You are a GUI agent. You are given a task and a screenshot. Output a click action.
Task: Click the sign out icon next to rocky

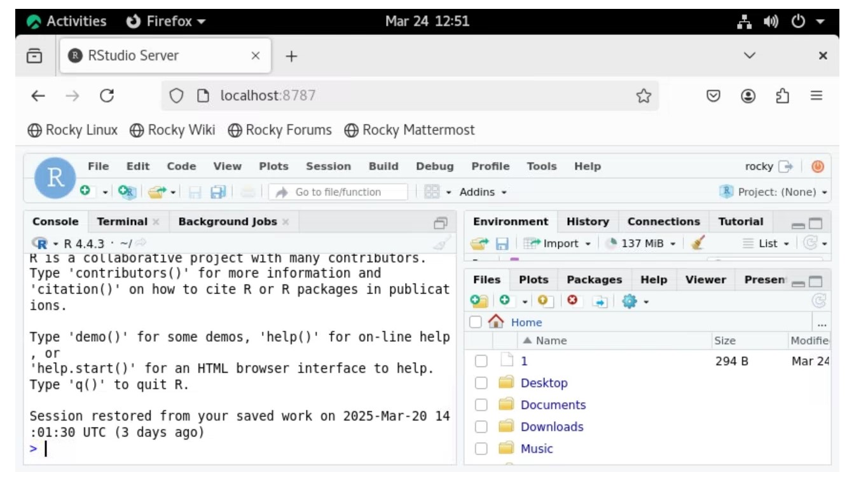point(786,166)
